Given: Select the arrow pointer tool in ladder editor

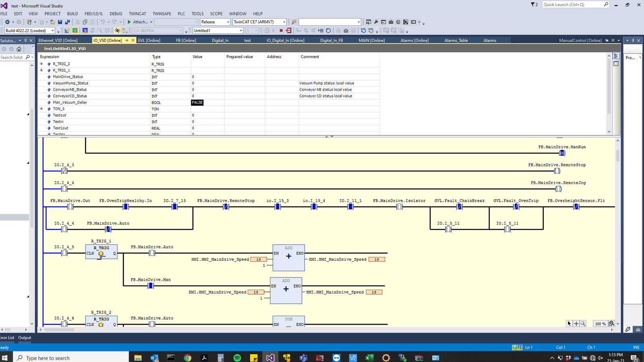Looking at the screenshot, I should coord(569,324).
